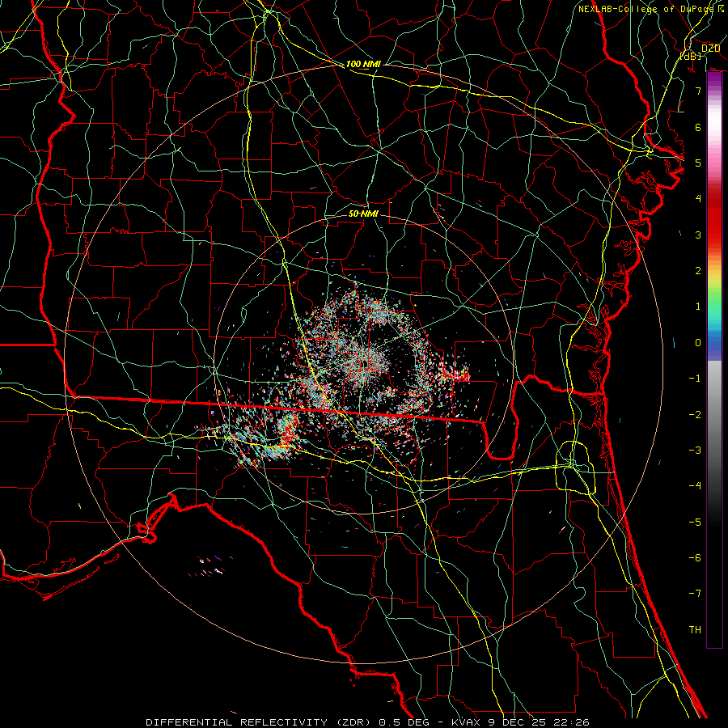Screen dimensions: 728x728
Task: Click legend value 3
Action: click(x=698, y=235)
